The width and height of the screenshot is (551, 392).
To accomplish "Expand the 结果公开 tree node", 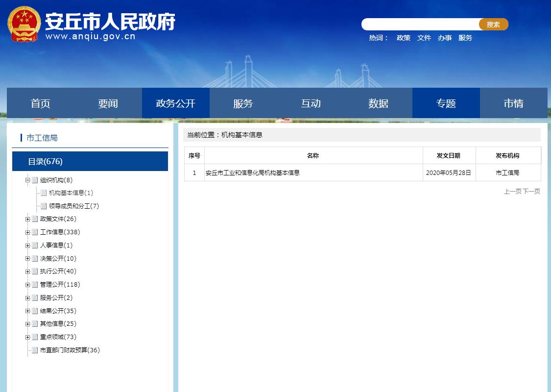I will click(27, 311).
